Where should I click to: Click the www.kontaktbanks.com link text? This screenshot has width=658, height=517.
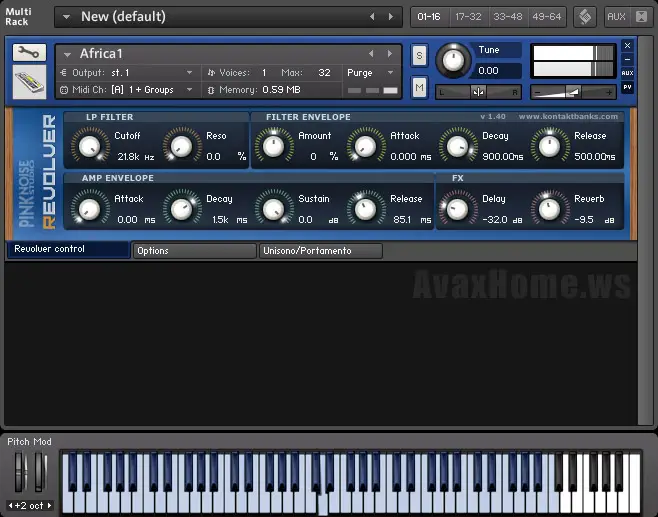coord(568,117)
